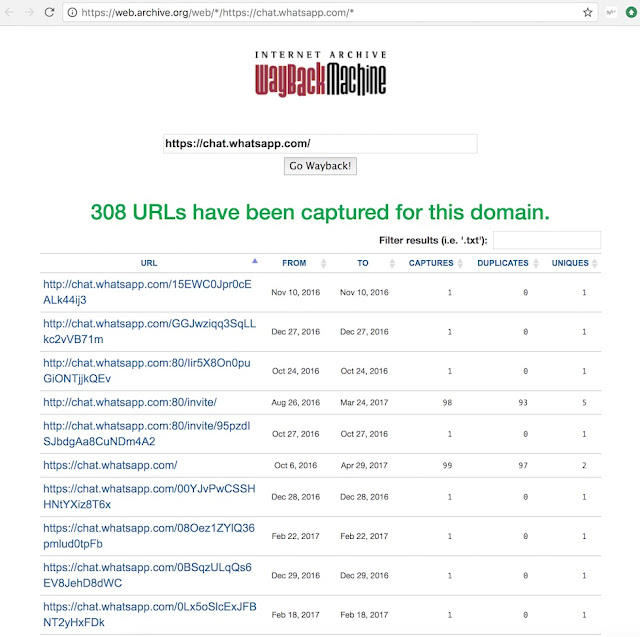The image size is (640, 637).
Task: Reload the page with the refresh icon
Action: pos(49,12)
